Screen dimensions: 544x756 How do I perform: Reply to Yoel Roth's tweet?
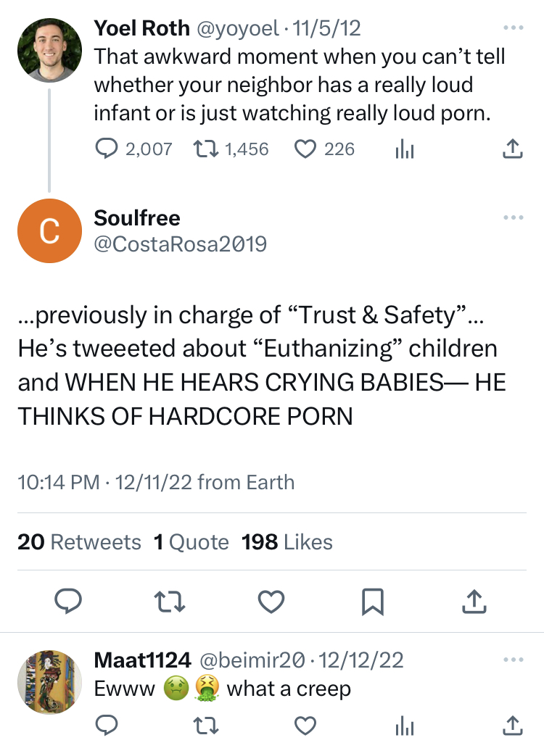click(x=107, y=149)
